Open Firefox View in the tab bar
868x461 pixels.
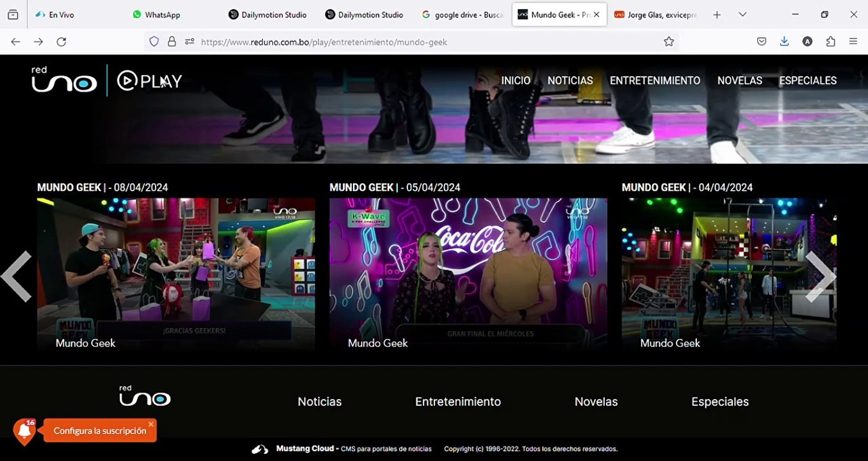[13, 15]
